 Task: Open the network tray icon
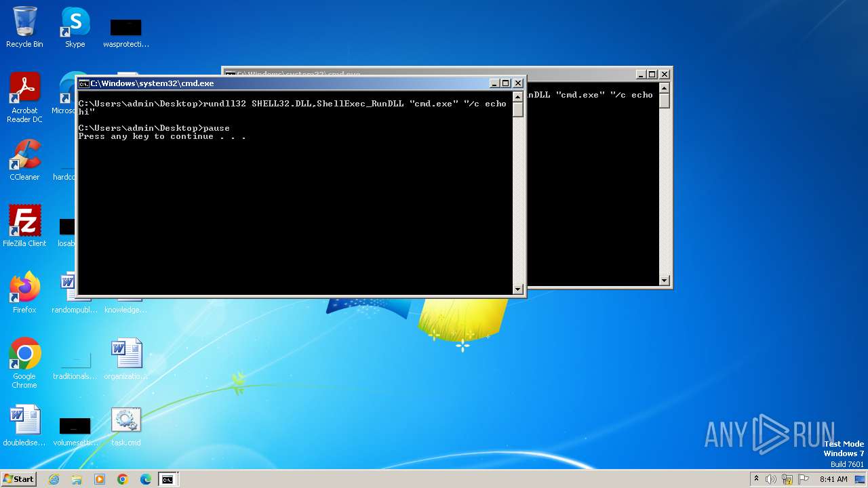[x=787, y=479]
